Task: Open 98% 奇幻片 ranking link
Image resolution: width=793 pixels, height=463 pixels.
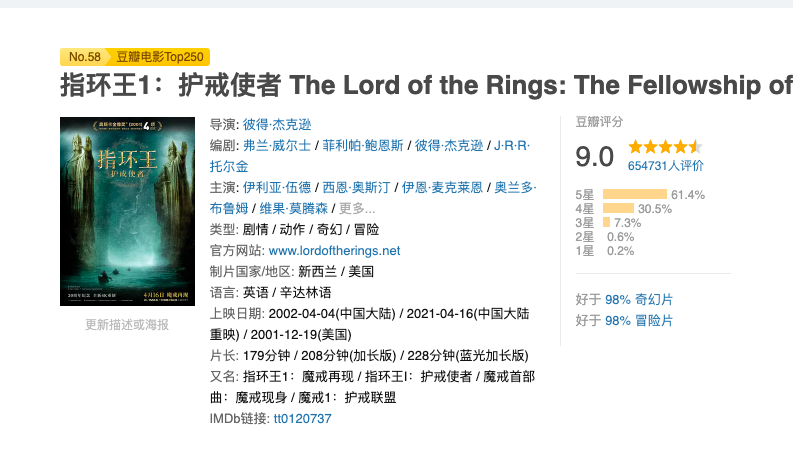Action: (639, 299)
